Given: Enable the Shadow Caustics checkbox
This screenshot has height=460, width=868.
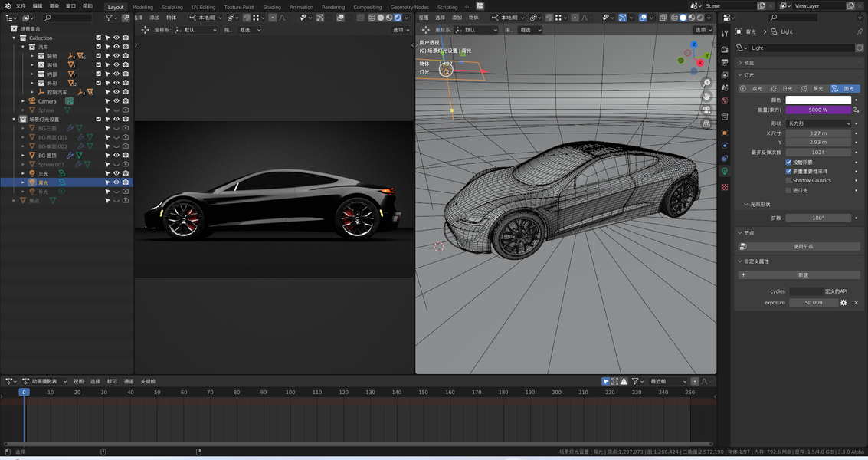Looking at the screenshot, I should click(x=789, y=181).
